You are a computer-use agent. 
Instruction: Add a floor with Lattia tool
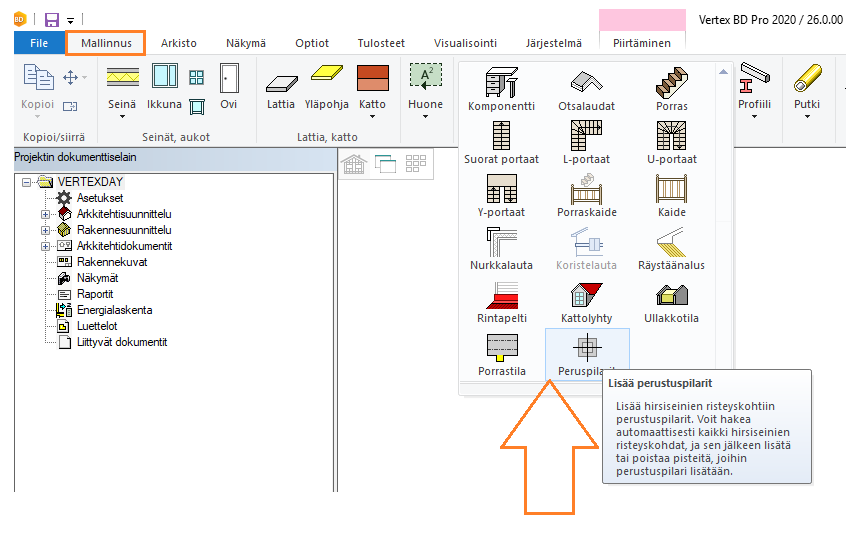tap(281, 91)
